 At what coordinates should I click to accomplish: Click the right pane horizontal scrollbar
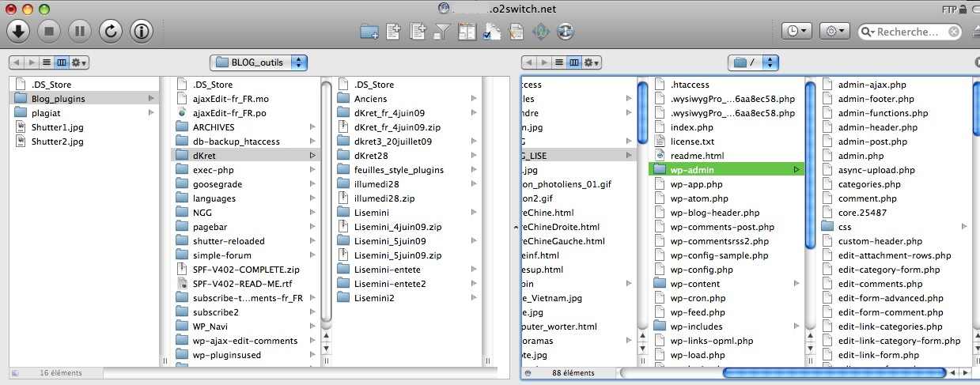click(834, 372)
